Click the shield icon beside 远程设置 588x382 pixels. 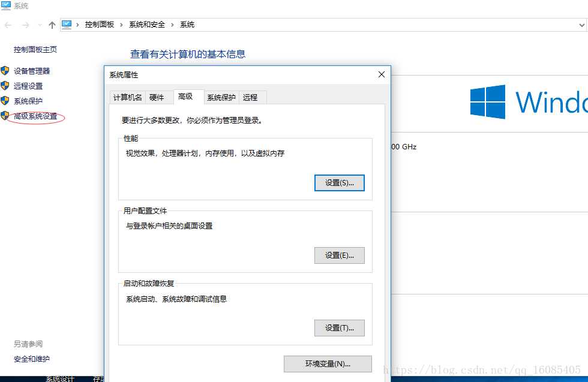tap(5, 86)
